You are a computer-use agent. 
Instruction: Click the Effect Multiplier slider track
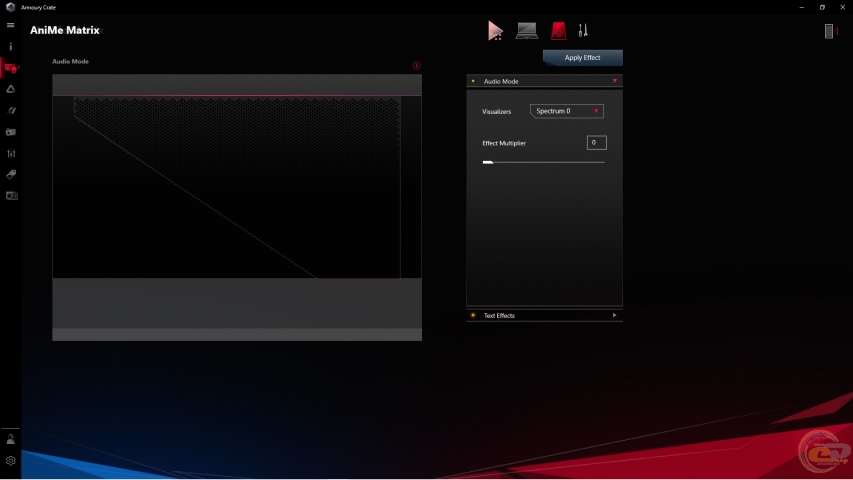coord(543,162)
